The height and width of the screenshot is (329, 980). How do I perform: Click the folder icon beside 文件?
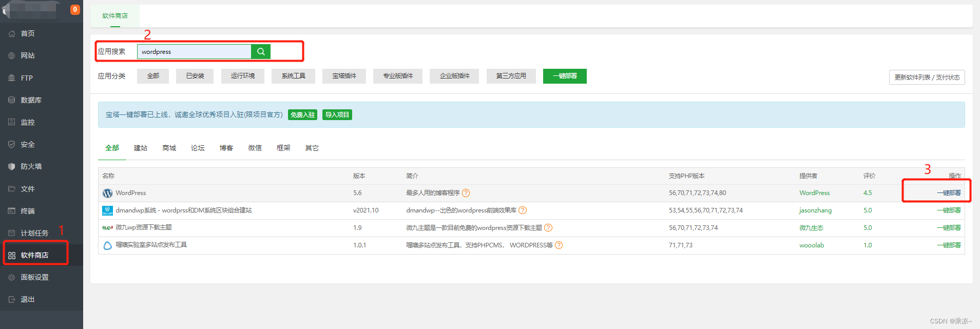click(x=11, y=189)
